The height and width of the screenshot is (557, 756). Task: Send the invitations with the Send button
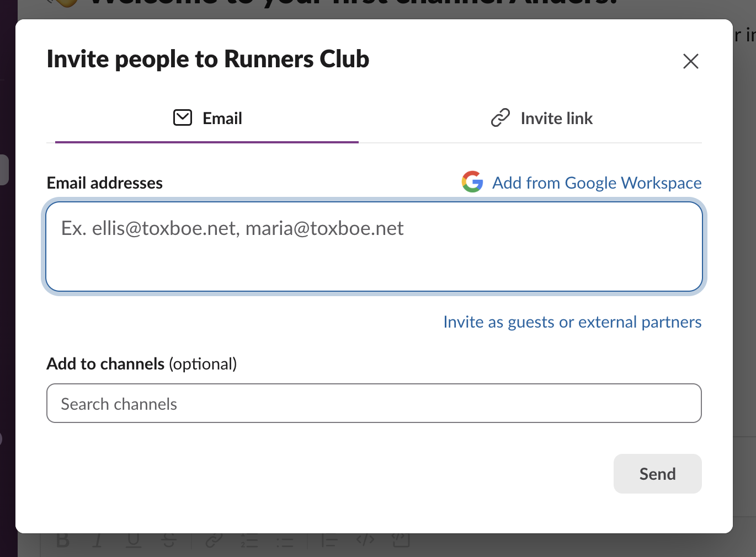tap(657, 474)
